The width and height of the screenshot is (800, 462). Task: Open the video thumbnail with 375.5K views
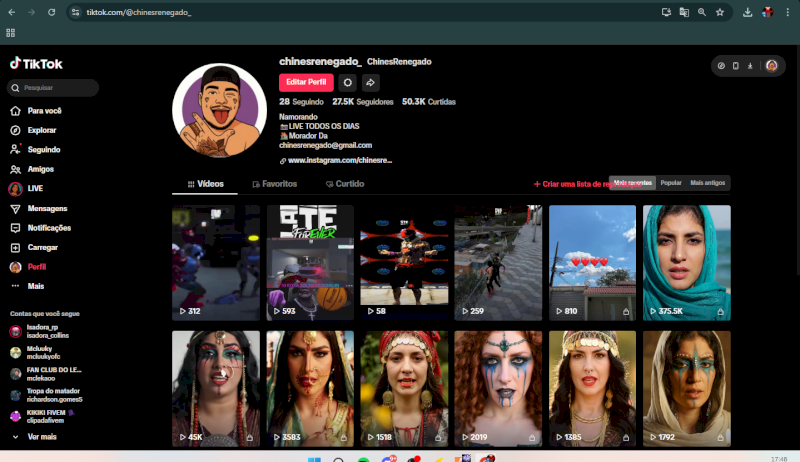coord(686,262)
